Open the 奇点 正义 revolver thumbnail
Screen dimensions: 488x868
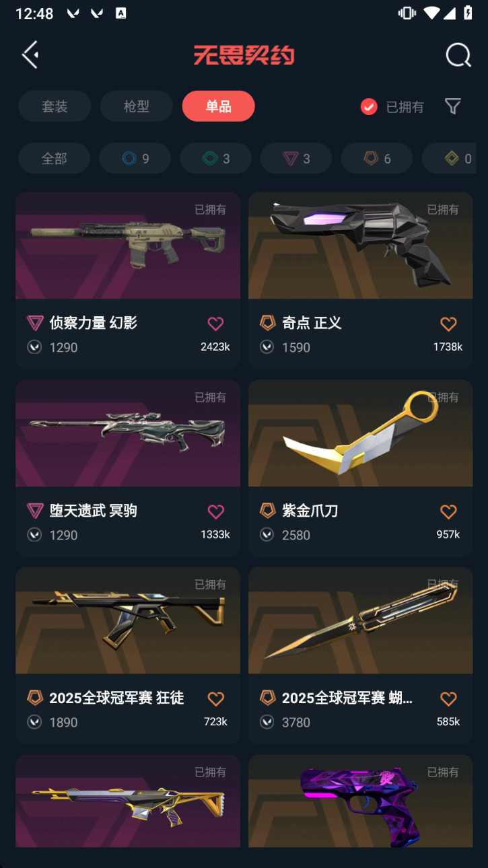tap(360, 245)
